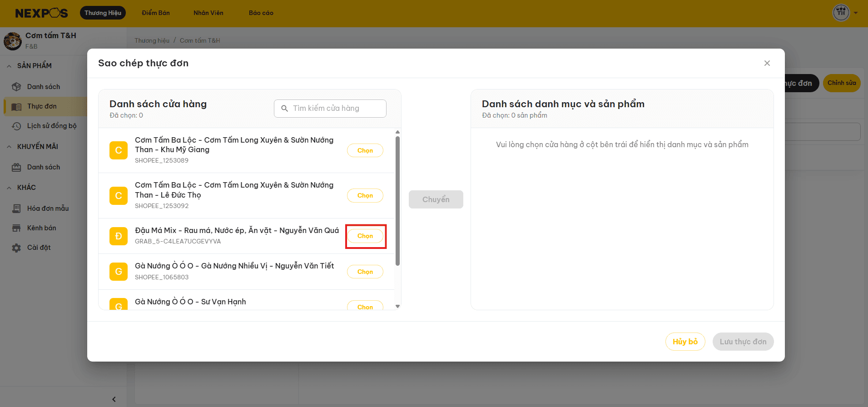Focus the Tìm kiếm cửa hàng search field

(x=330, y=109)
